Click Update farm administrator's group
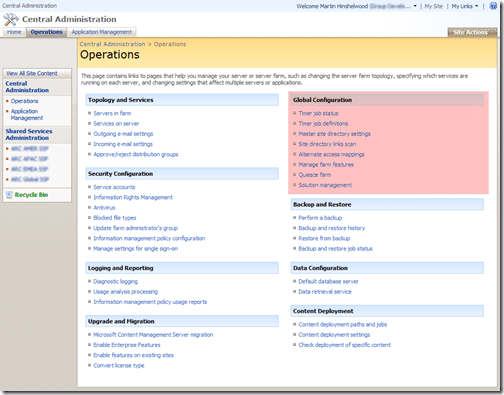The image size is (504, 395). point(135,228)
